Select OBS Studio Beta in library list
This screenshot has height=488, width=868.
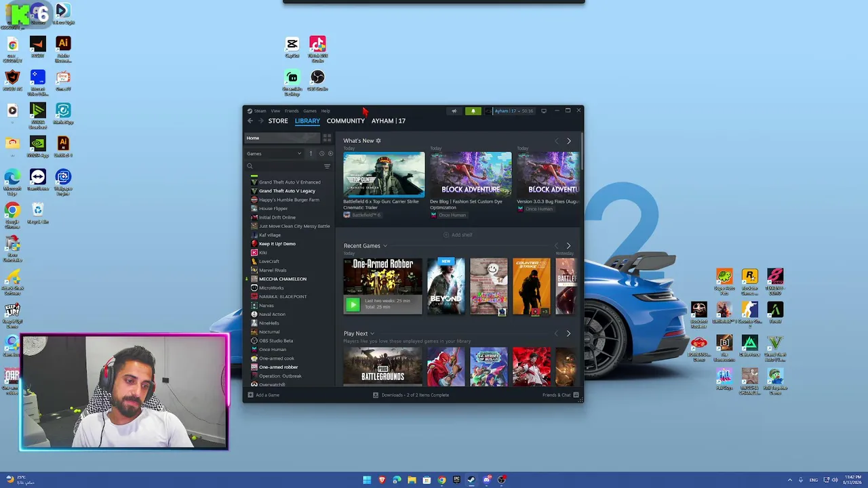coord(275,341)
